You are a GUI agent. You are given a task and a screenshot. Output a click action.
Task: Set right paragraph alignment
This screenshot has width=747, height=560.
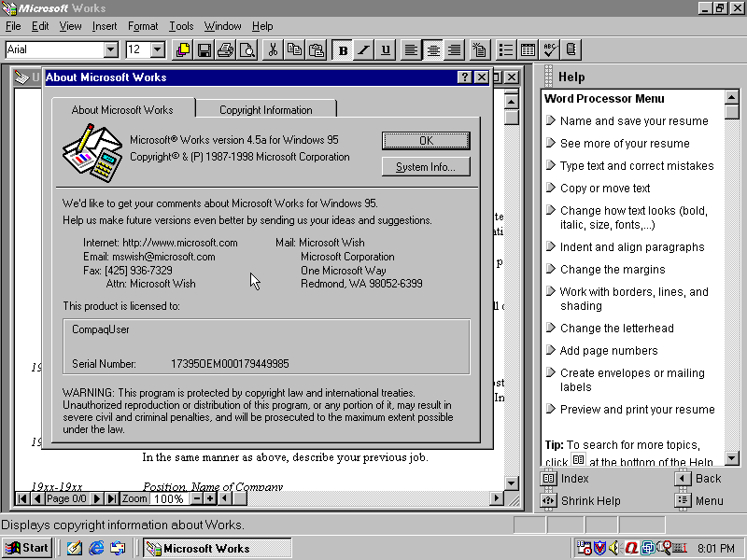(x=455, y=49)
